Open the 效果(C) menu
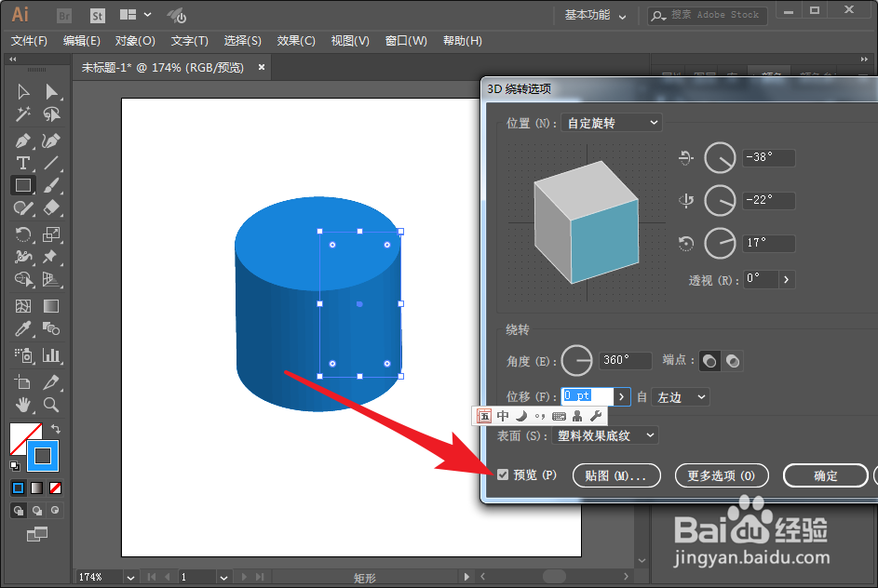 296,41
